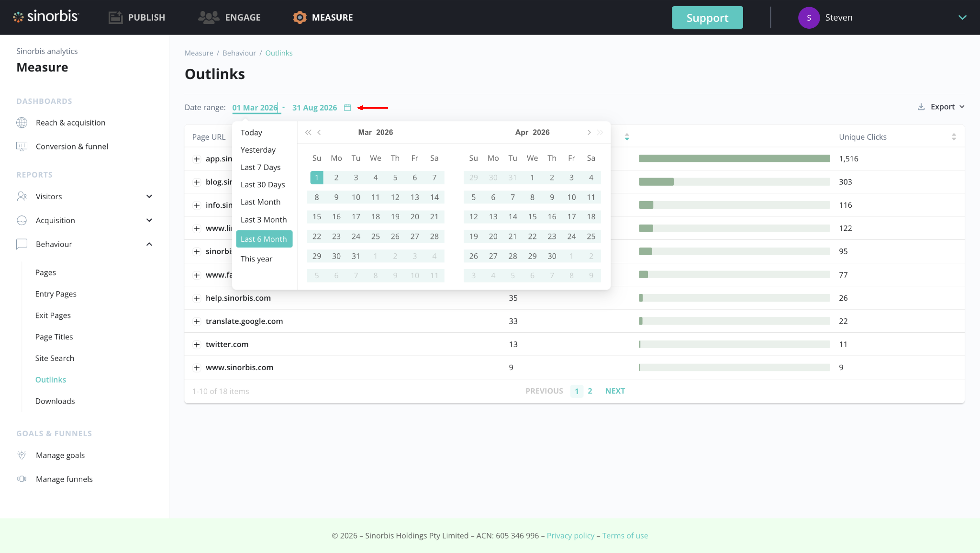Choose the Last 30 Days preset
Viewport: 980px width, 553px height.
click(x=263, y=185)
